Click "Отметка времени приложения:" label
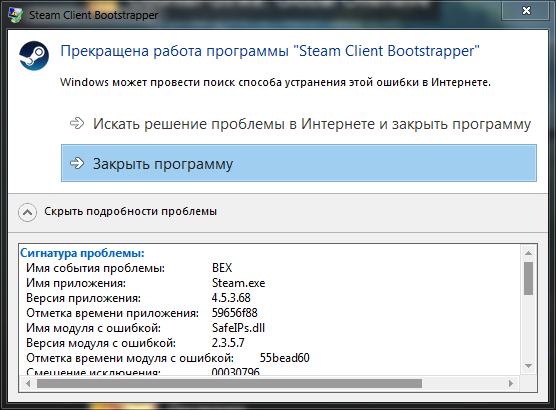 pos(112,313)
